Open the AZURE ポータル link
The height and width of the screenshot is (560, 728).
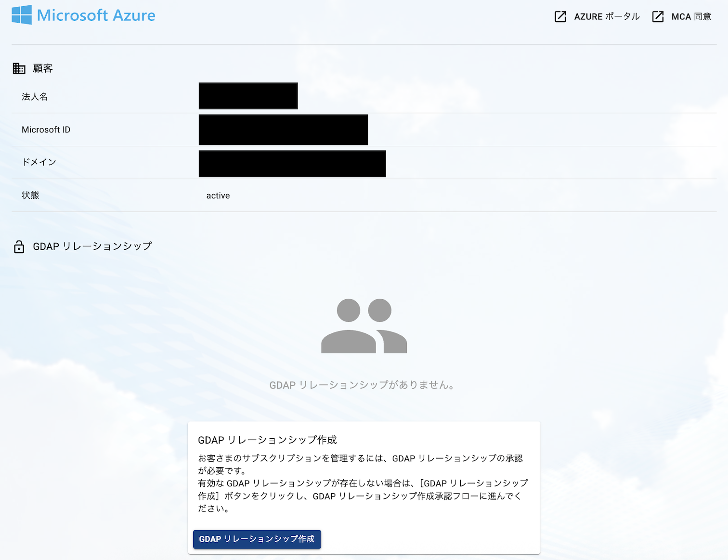click(607, 17)
